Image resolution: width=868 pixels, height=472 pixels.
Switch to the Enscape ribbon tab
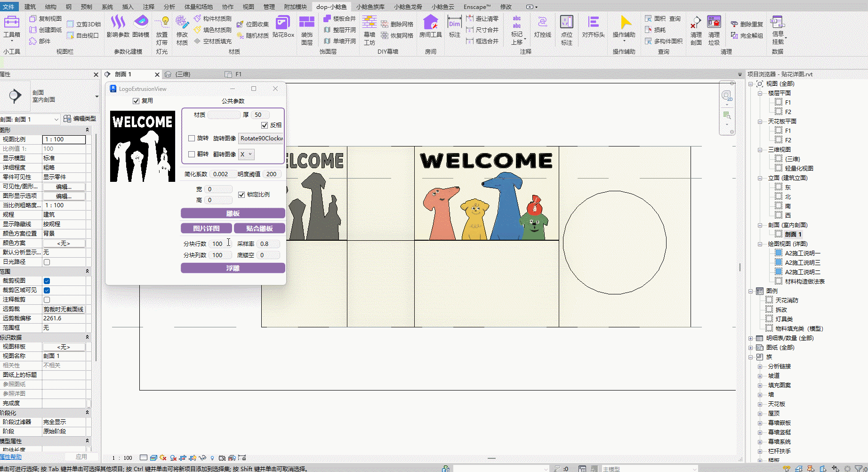point(477,7)
